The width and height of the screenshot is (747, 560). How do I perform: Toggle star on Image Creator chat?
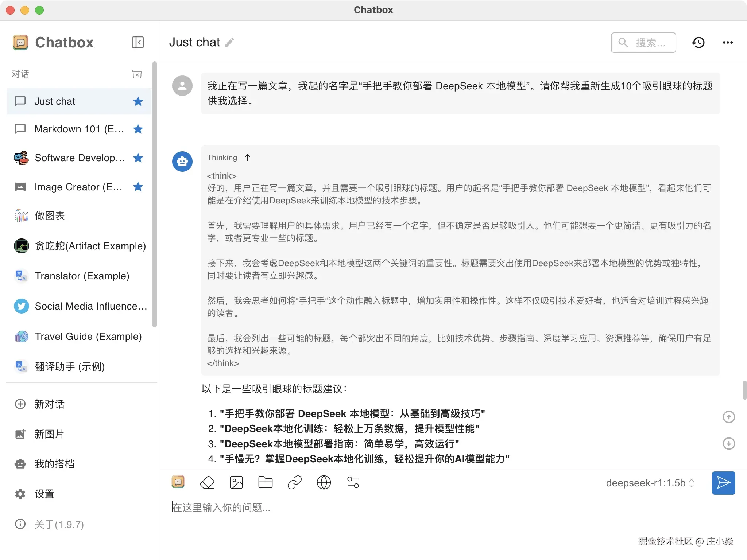(138, 187)
